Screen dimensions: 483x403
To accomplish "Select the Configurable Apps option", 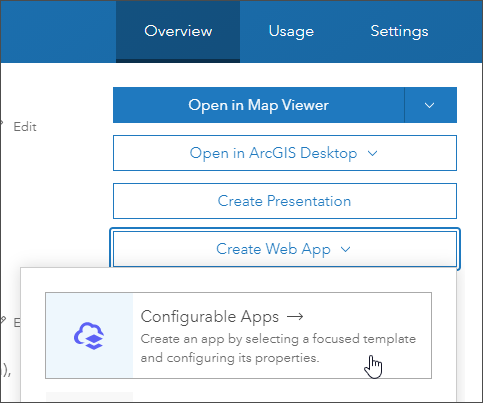I will click(x=239, y=335).
